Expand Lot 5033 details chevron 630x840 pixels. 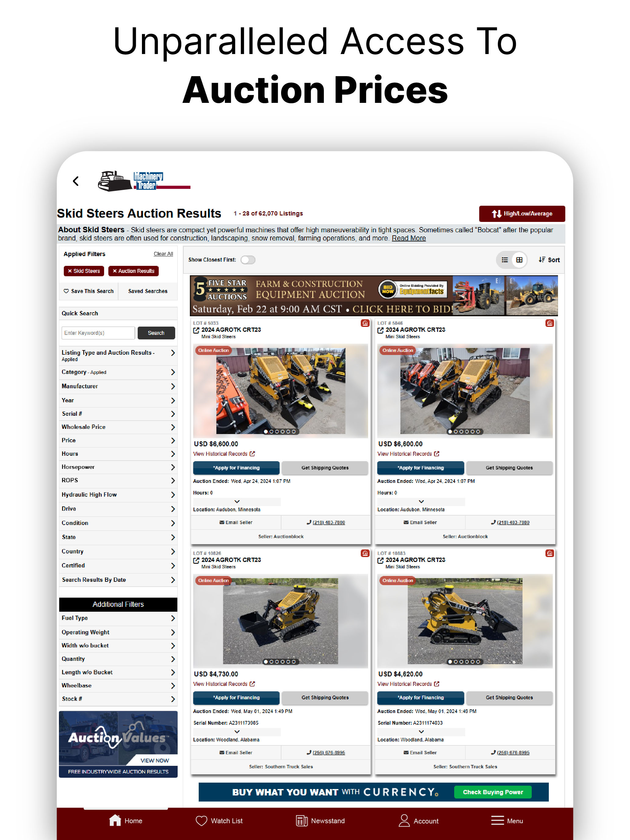click(x=237, y=501)
